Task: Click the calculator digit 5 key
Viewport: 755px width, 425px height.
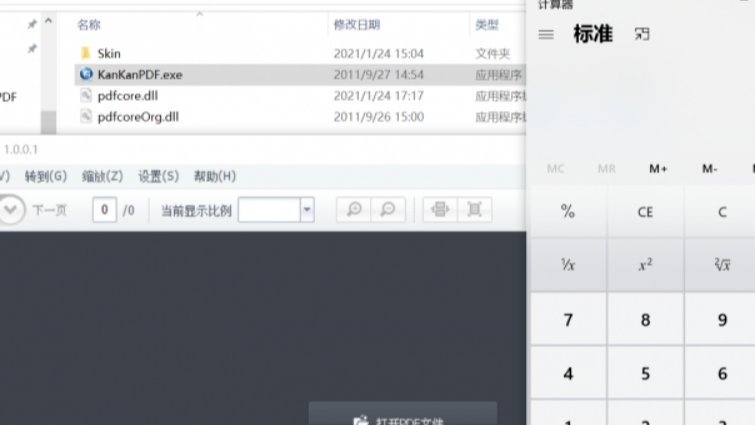Action: 645,373
